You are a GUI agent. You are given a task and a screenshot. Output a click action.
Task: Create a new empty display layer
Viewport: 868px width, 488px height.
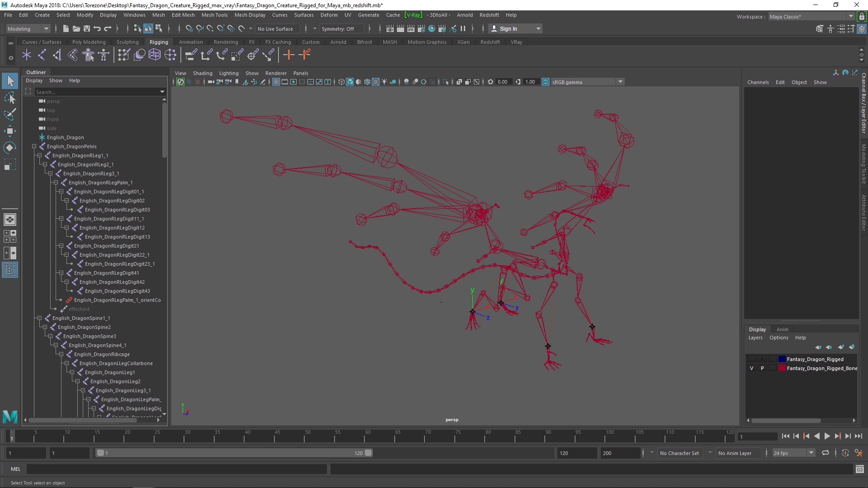tap(841, 347)
